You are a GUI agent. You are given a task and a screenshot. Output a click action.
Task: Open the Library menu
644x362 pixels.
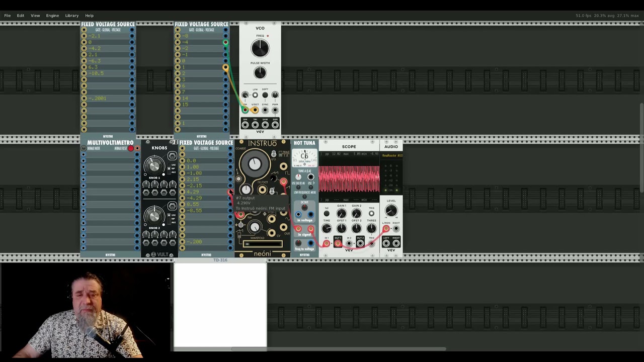[x=72, y=16]
